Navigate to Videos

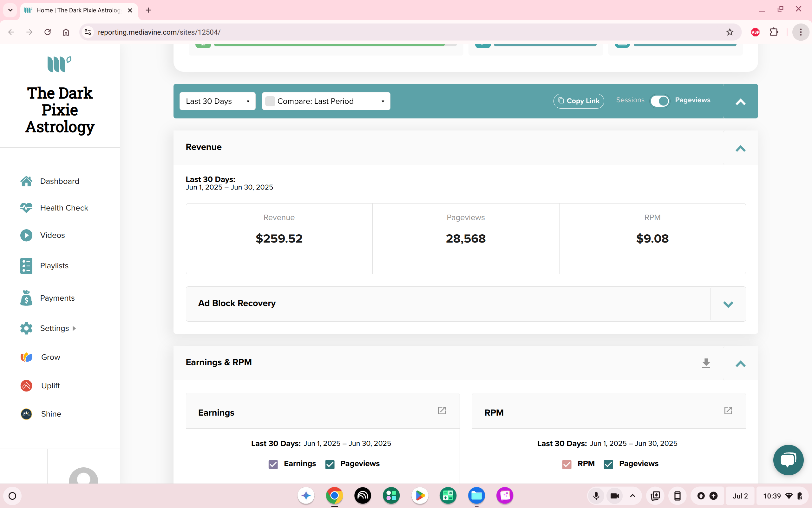(x=52, y=235)
